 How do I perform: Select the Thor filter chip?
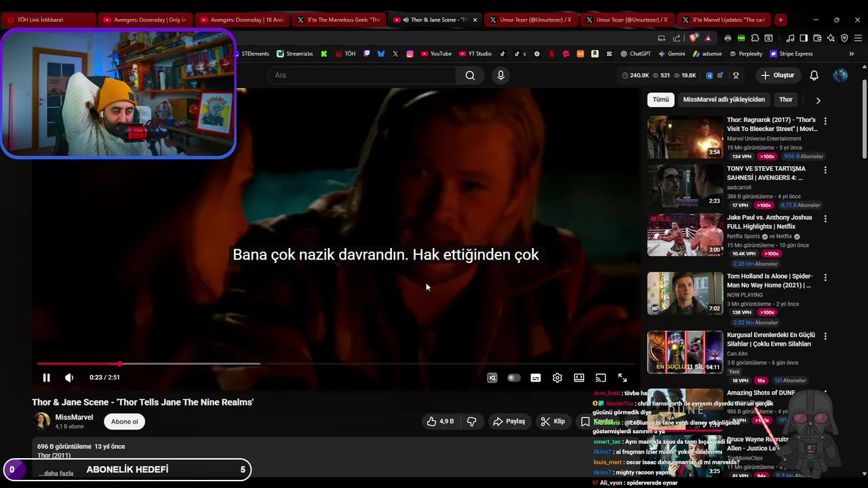click(786, 100)
